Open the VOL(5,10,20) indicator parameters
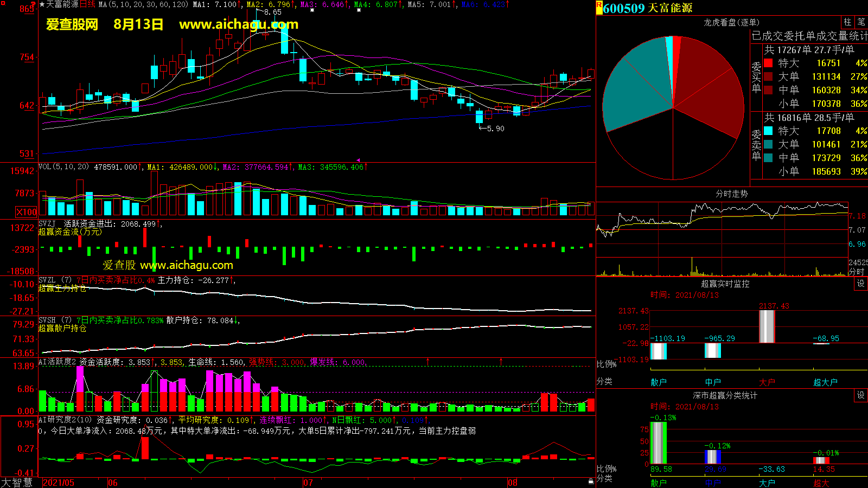868x488 pixels. click(63, 167)
